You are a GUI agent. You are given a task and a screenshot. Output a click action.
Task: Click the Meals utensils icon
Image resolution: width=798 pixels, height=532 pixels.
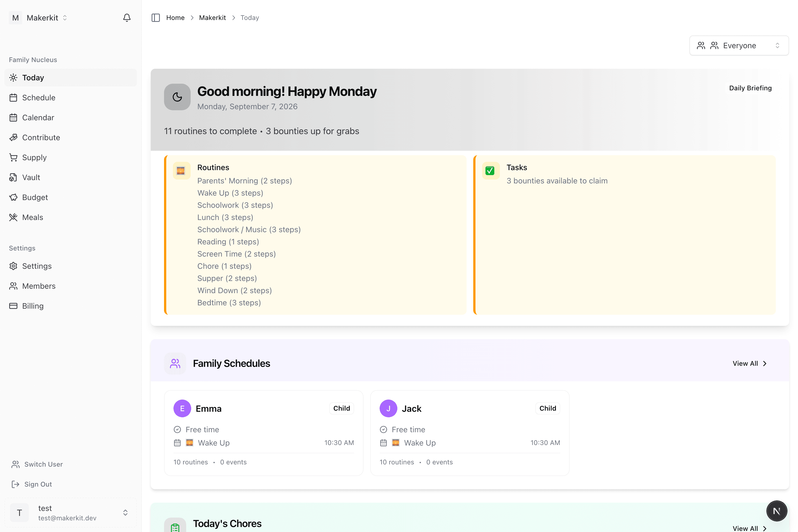[x=13, y=218]
